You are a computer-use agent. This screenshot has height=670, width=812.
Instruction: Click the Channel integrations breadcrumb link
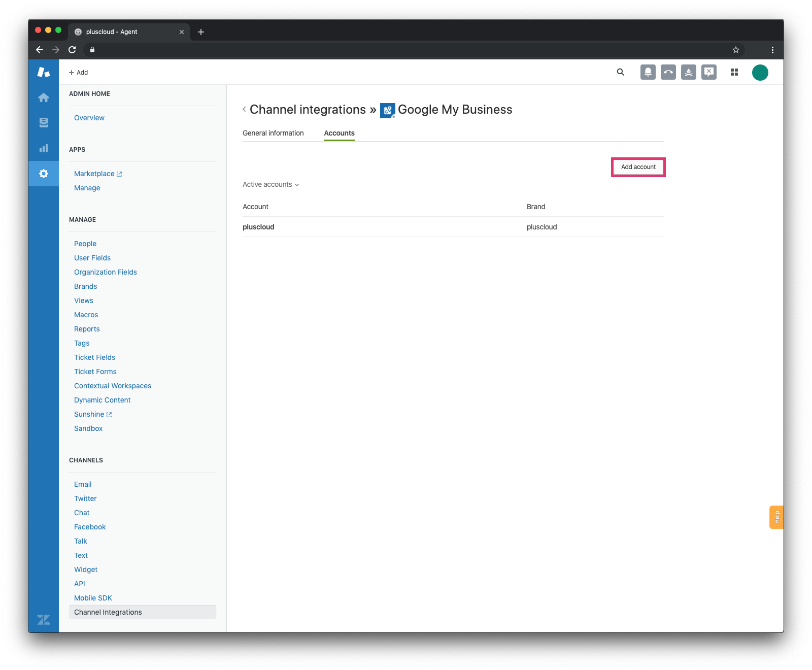coord(308,110)
